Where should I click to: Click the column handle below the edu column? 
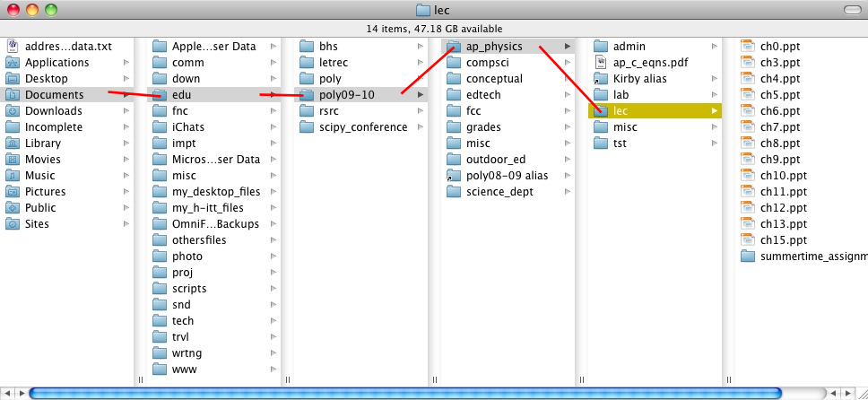click(287, 379)
